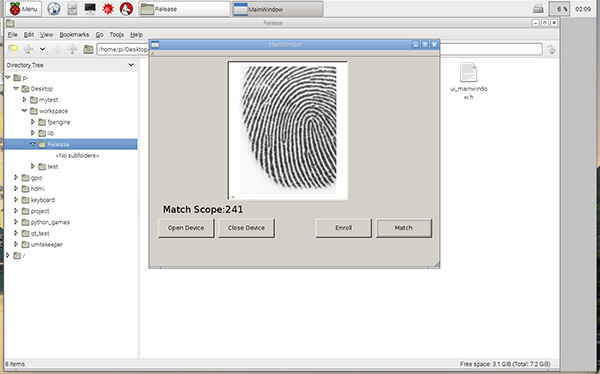Open the Tools menu
This screenshot has height=374, width=600.
coord(116,34)
